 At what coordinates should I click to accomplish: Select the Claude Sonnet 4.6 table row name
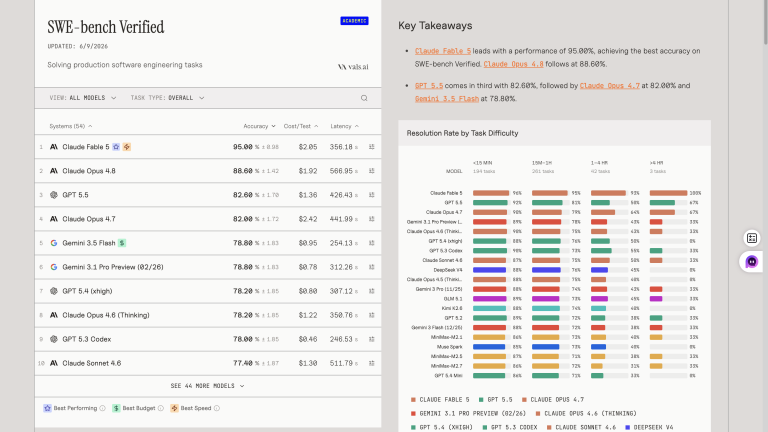(92, 363)
